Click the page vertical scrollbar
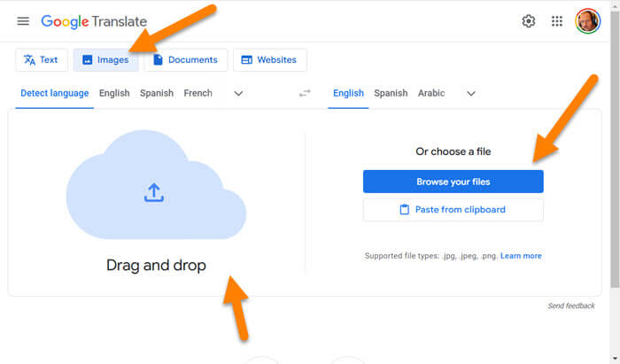The image size is (620, 364). click(615, 149)
